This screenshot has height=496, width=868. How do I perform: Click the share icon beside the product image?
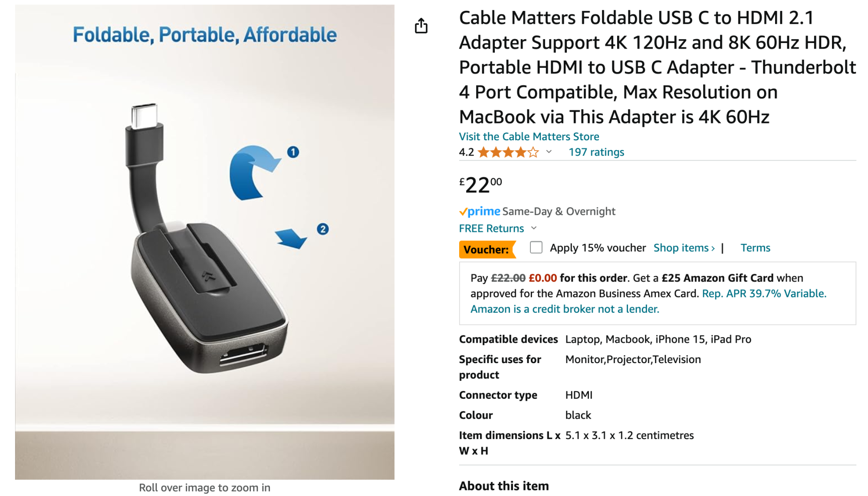click(421, 26)
